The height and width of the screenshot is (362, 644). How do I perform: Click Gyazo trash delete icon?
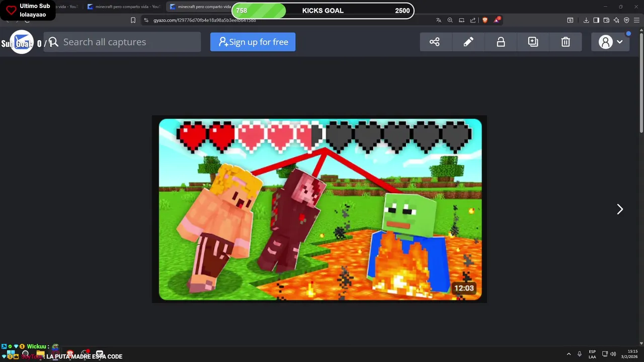point(566,42)
